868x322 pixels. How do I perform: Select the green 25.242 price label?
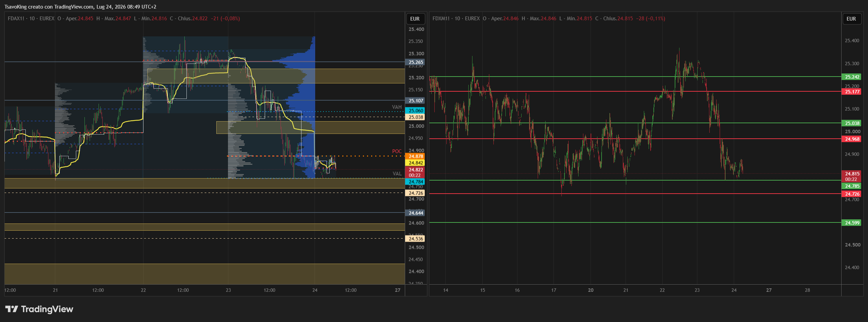pyautogui.click(x=852, y=77)
